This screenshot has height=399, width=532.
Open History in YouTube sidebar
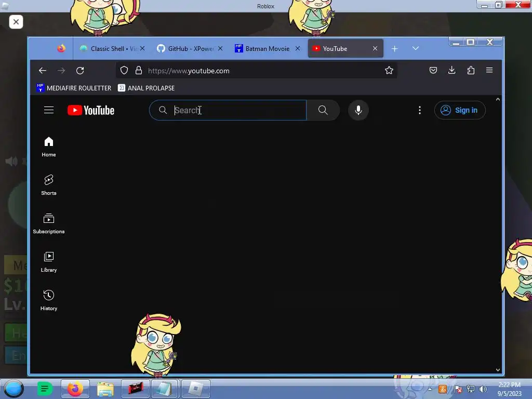coord(49,300)
